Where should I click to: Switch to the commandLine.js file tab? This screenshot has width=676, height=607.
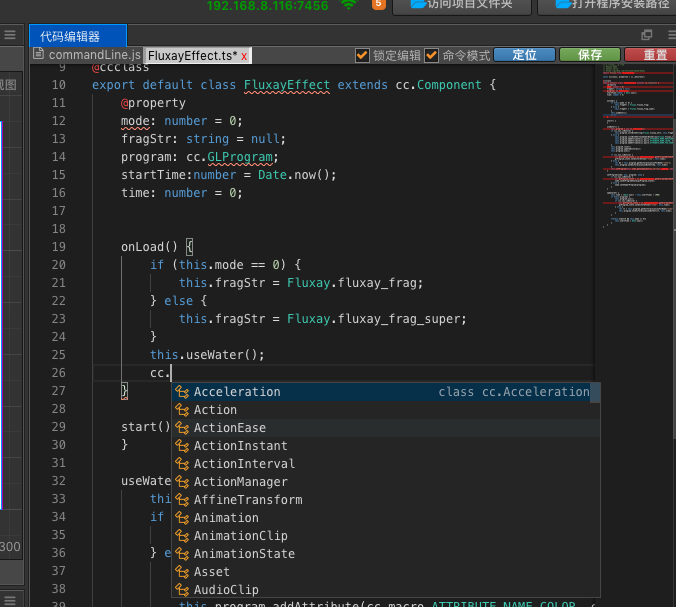[94, 55]
